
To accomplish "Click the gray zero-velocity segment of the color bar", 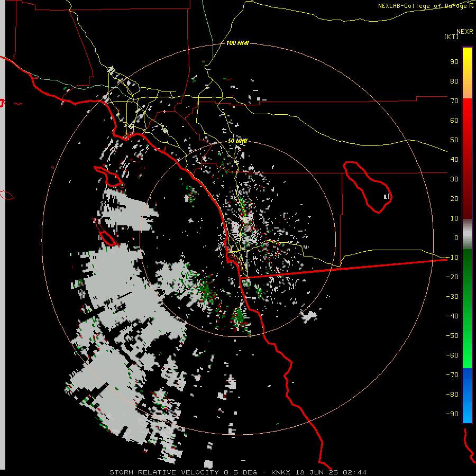I will 467,234.
